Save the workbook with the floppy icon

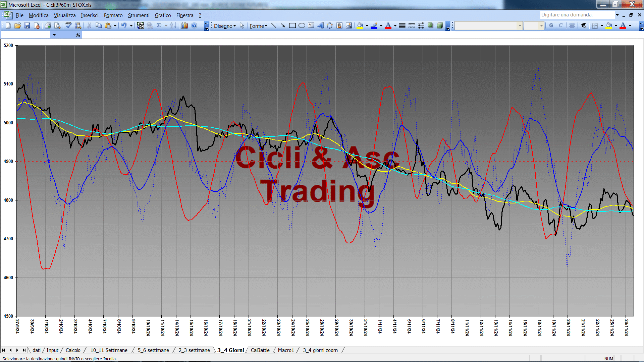click(27, 25)
